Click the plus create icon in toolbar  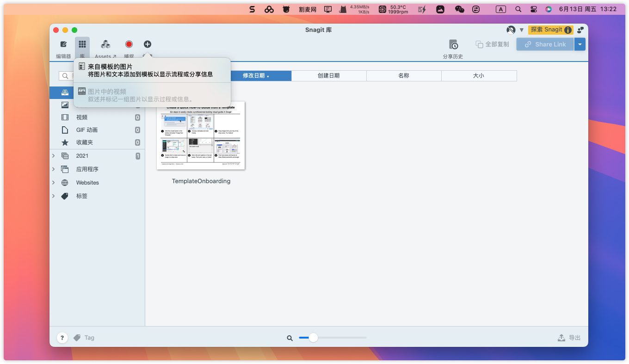click(147, 44)
